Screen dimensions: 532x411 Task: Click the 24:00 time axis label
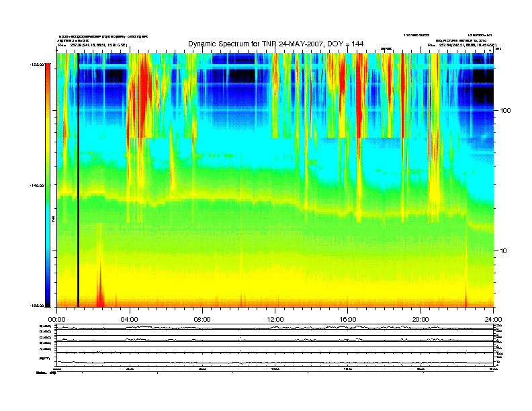tap(493, 320)
